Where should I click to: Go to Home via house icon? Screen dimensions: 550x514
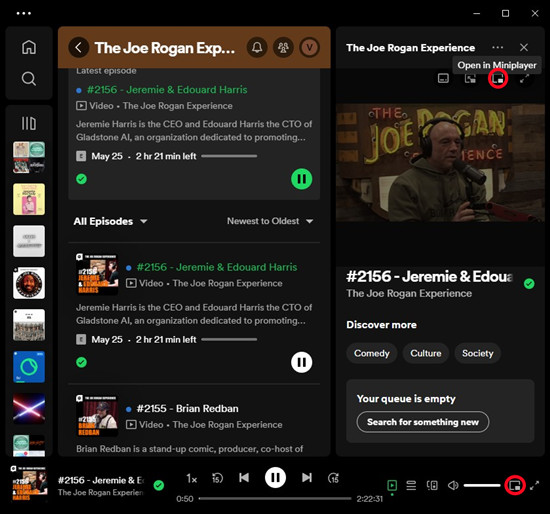click(x=29, y=47)
